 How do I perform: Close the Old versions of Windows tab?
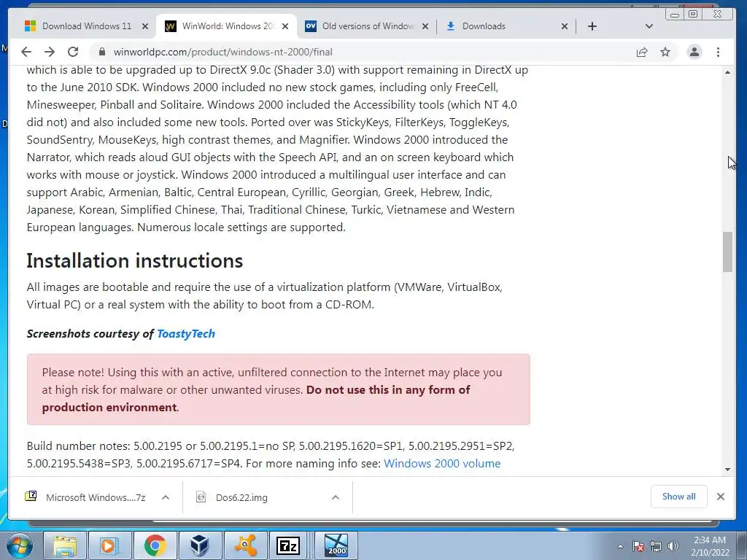click(425, 26)
